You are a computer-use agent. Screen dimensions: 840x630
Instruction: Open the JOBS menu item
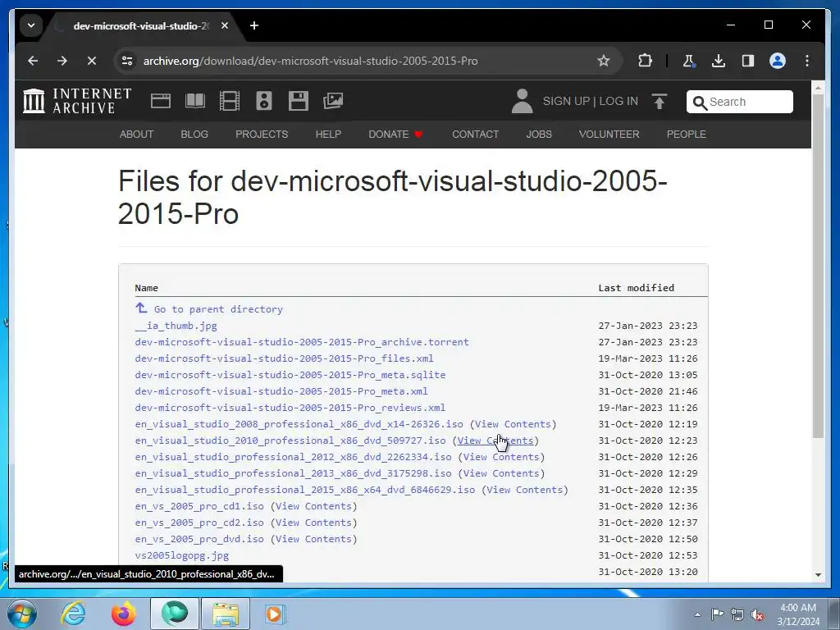point(538,134)
